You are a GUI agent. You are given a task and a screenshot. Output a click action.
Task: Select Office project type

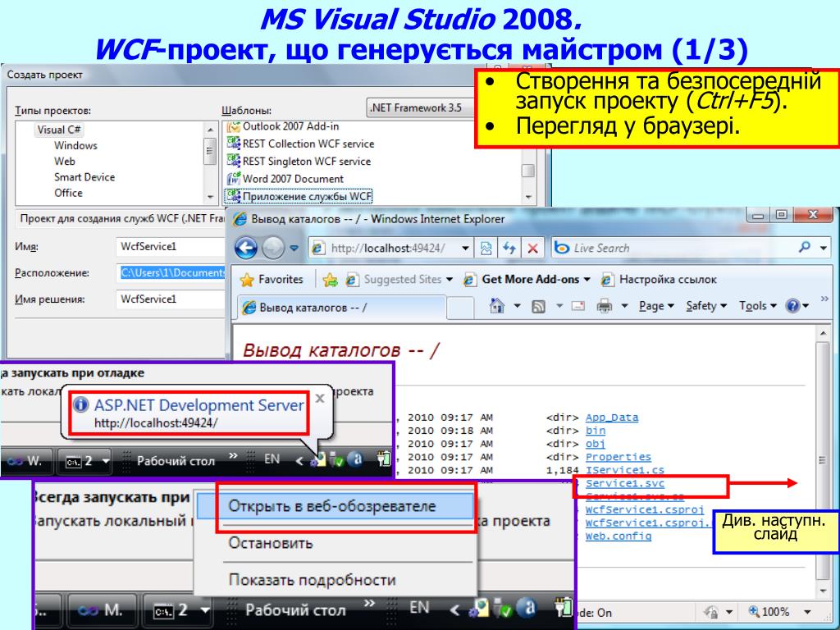[68, 193]
